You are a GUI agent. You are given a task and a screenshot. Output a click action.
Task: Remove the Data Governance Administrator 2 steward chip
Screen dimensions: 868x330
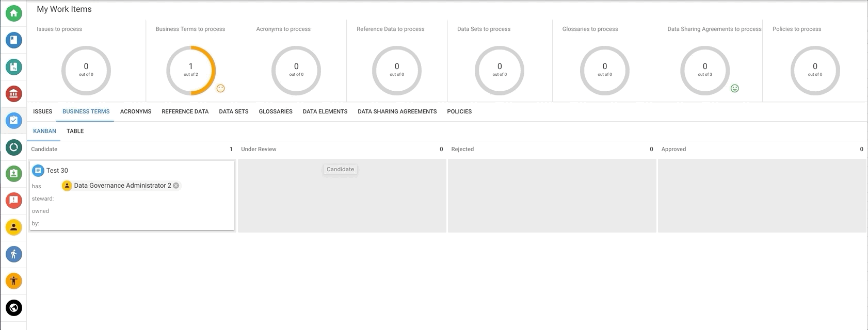(176, 186)
